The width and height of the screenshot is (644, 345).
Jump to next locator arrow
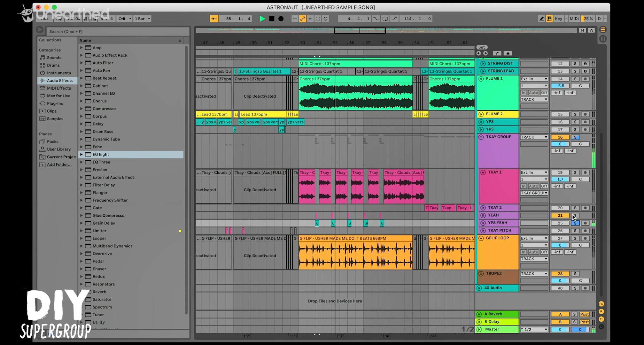click(485, 53)
